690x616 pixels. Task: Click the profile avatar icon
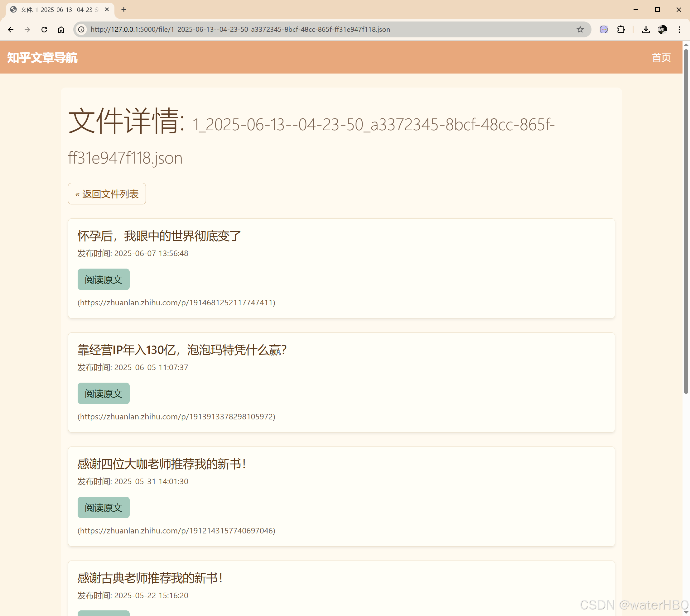(663, 30)
